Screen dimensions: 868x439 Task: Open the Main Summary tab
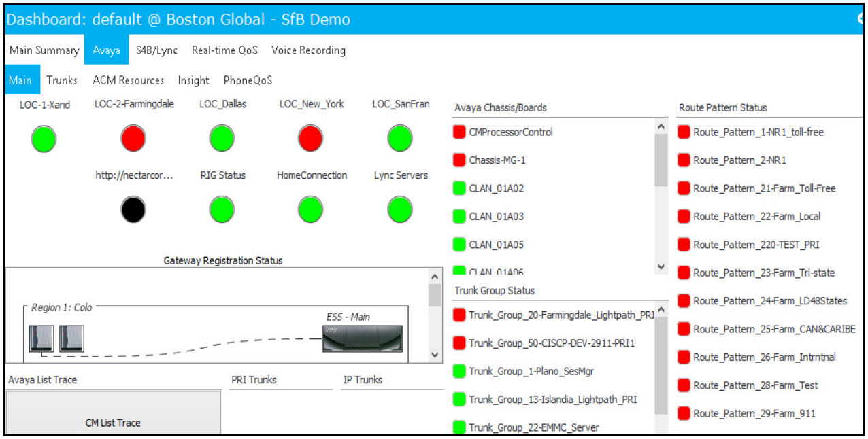pos(44,50)
